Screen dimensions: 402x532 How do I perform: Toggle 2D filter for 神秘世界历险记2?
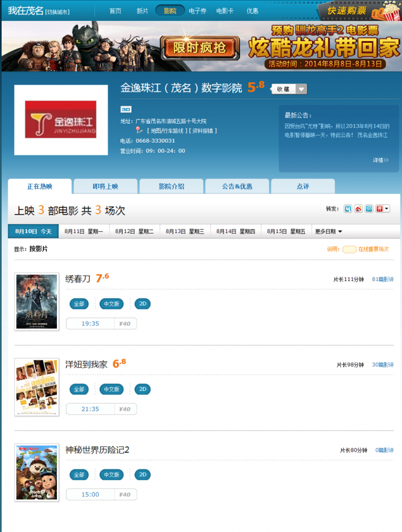(143, 475)
